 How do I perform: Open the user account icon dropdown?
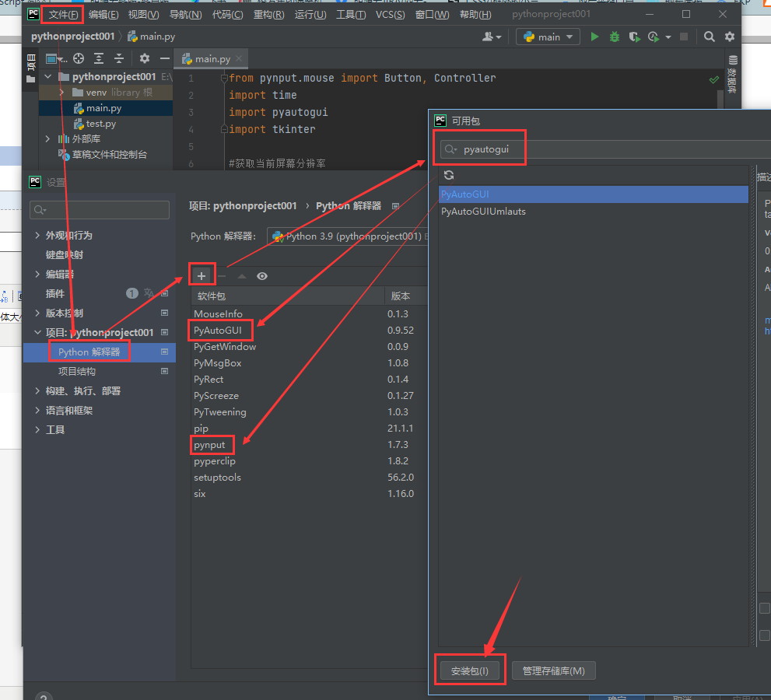tap(491, 37)
